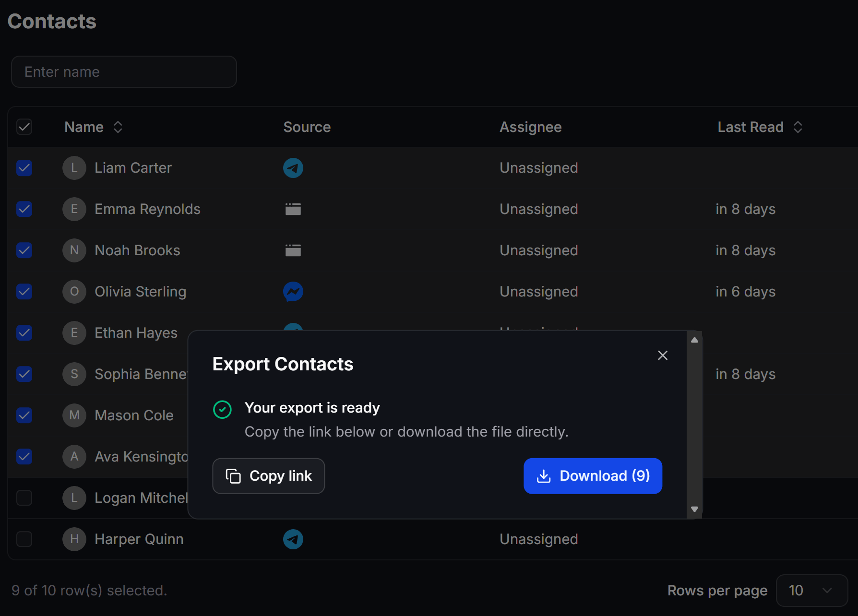Open Harper Quinn's contact name
The width and height of the screenshot is (858, 616).
pos(139,539)
